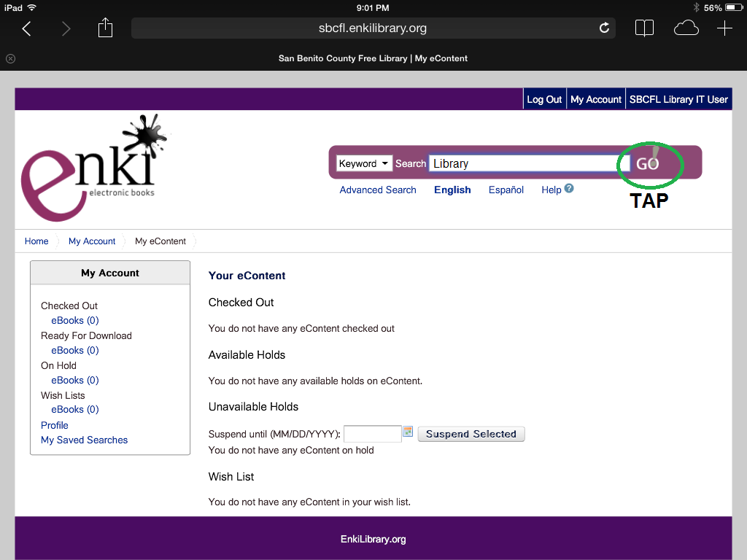Click the search field containing Library

pos(529,163)
